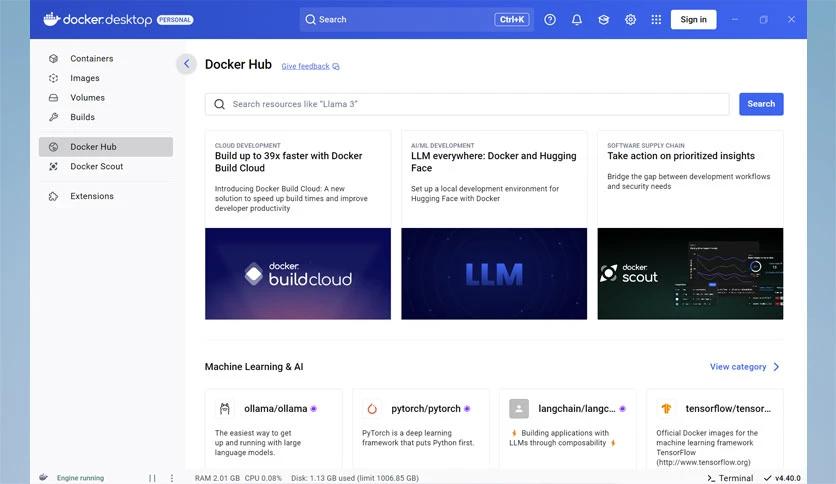Click the verified badge next to langchain

622,409
